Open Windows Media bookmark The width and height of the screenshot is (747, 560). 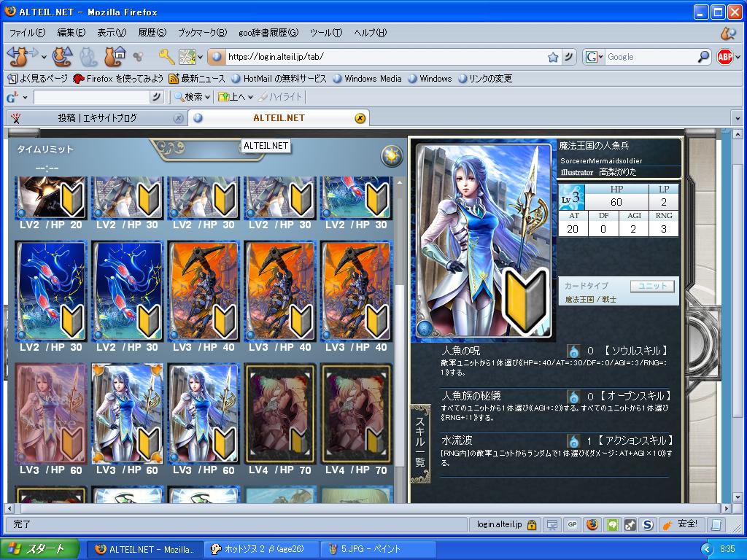click(x=368, y=79)
